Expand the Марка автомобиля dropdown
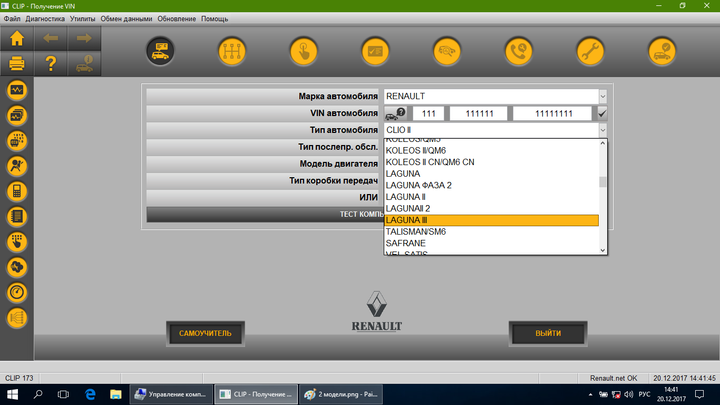 tap(603, 96)
